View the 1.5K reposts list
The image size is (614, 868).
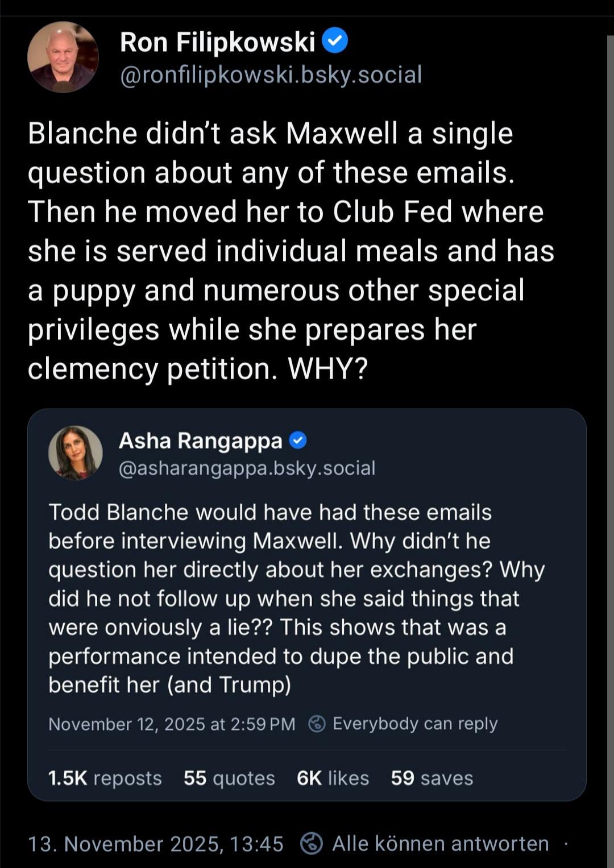pyautogui.click(x=105, y=778)
